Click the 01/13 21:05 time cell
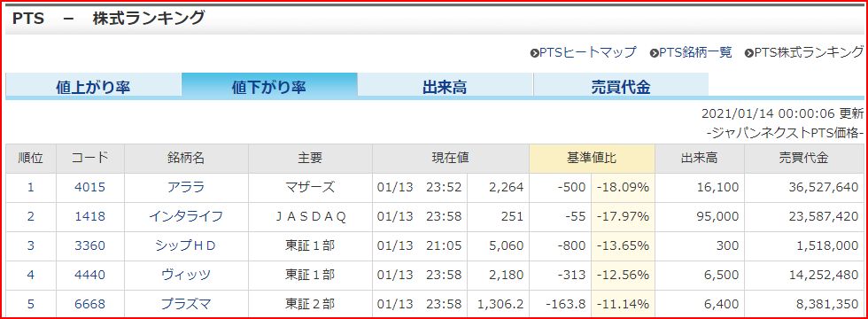This screenshot has height=319, width=868. [419, 246]
